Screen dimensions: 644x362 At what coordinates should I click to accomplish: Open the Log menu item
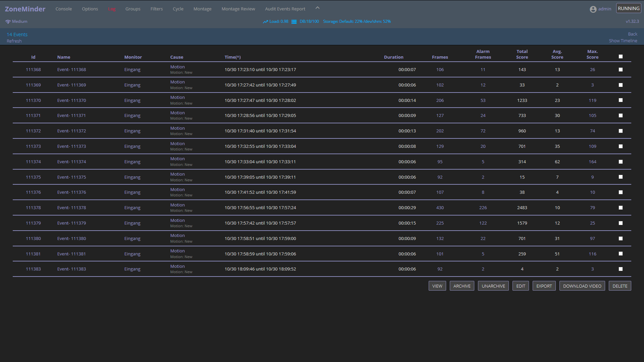click(x=112, y=9)
